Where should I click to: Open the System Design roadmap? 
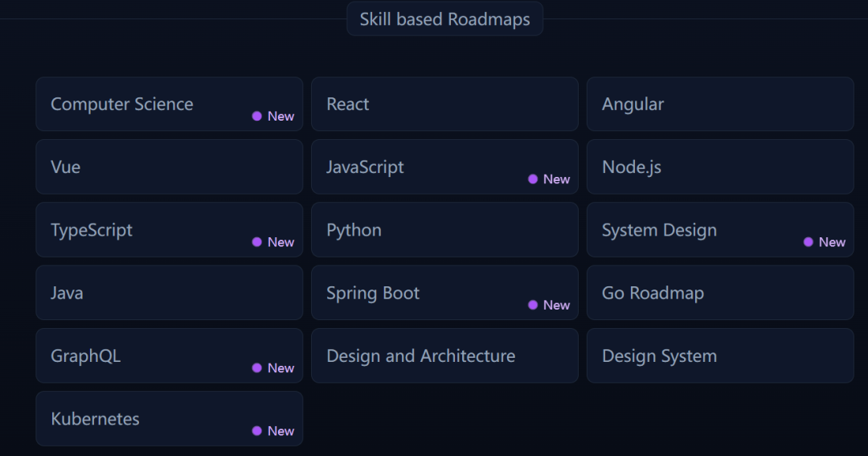tap(719, 230)
